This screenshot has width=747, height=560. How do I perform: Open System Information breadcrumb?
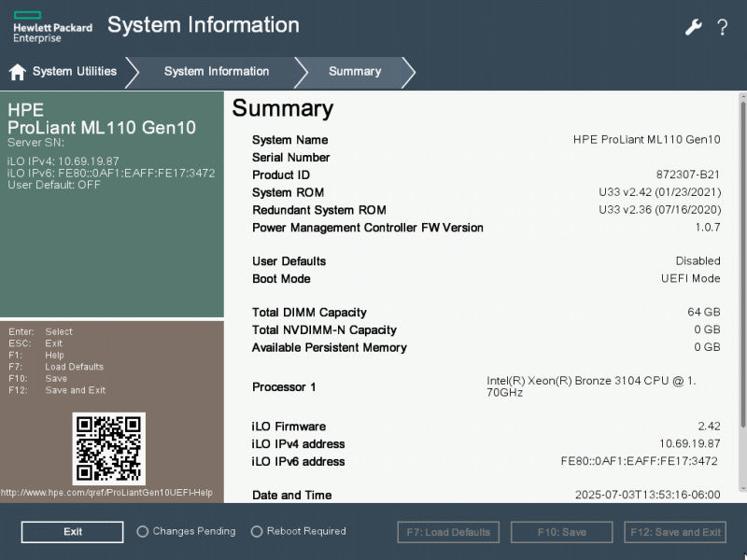(217, 72)
